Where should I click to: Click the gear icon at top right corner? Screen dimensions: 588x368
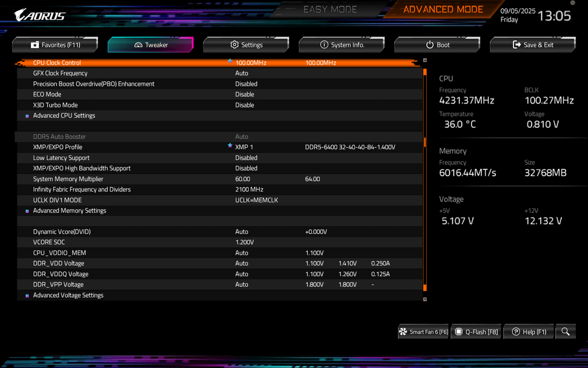[572, 3]
